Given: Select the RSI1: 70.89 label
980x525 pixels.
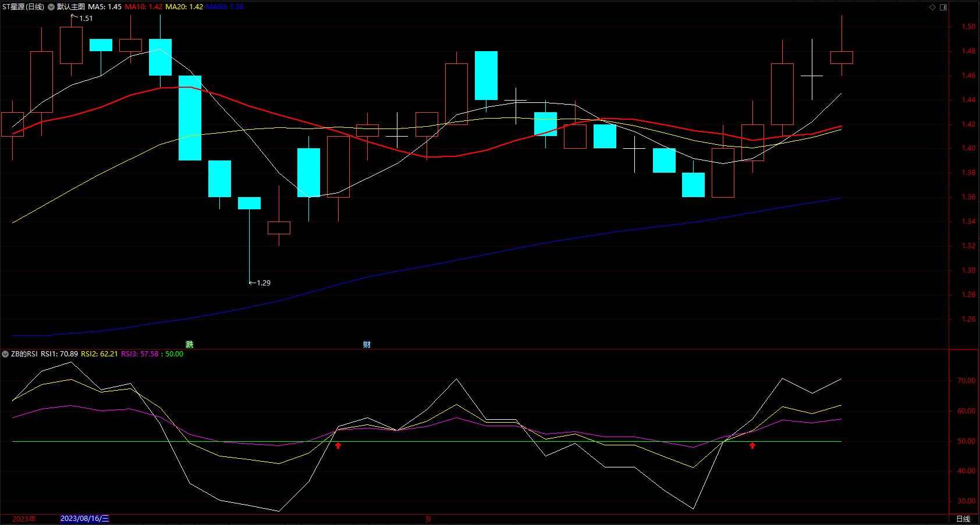Looking at the screenshot, I should 59,354.
